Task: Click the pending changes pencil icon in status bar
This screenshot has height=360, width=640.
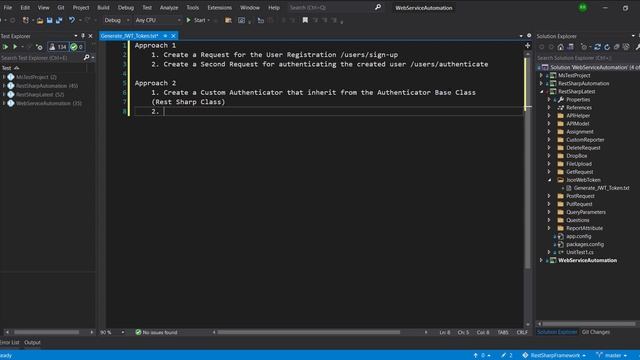Action: point(504,355)
